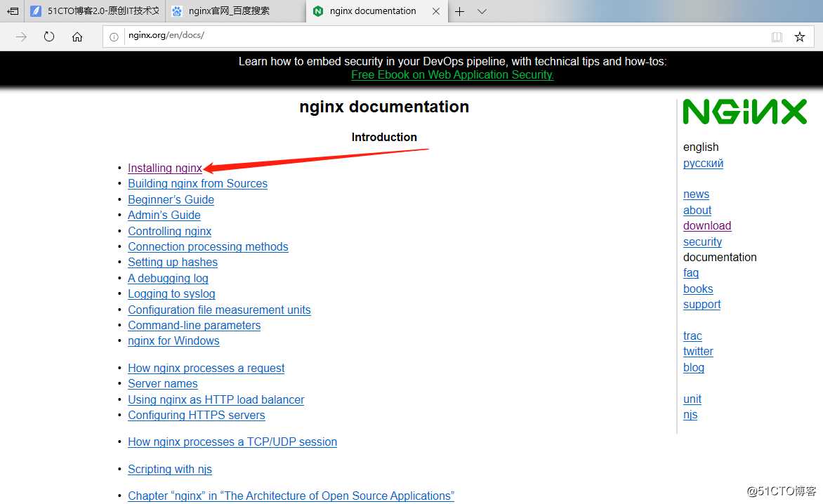823x504 pixels.
Task: Open the unit sidebar link
Action: [692, 399]
